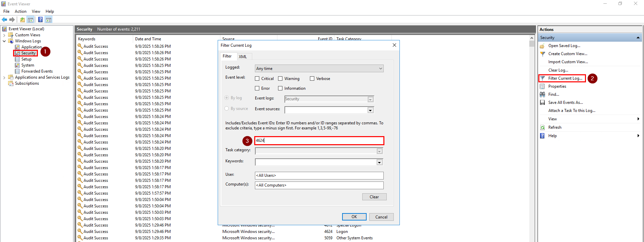Click the Save All Events As disk icon
Viewport: 644px width, 242px height.
(542, 103)
